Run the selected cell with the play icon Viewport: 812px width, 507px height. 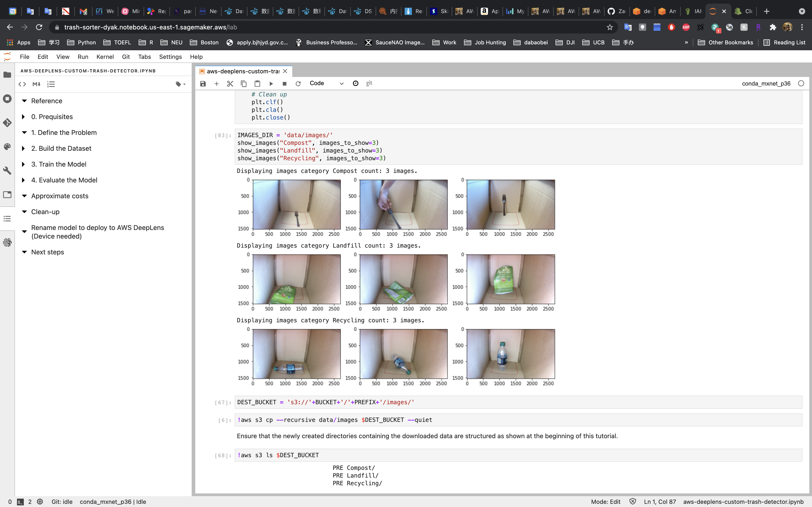[271, 84]
